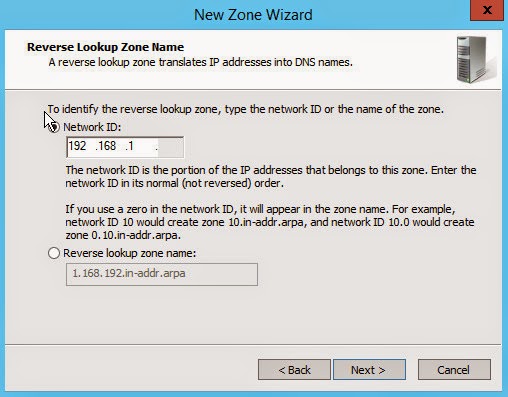This screenshot has width=508, height=397.
Task: Click the 1.168.192.in-addr.arpa zone name field
Action: pyautogui.click(x=162, y=274)
